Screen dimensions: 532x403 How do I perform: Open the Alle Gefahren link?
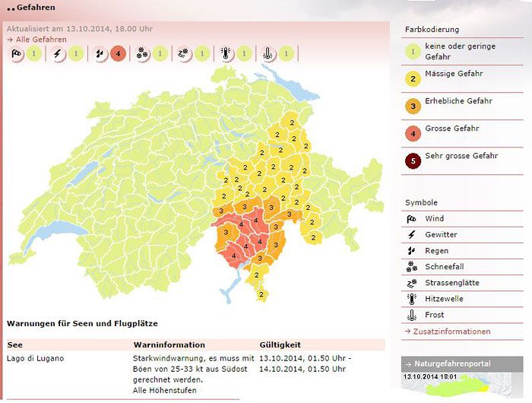[40, 40]
